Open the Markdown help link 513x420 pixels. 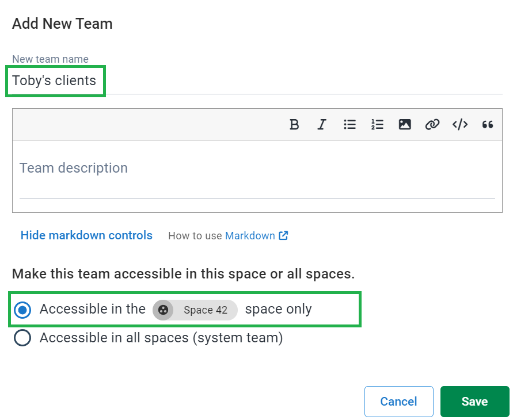250,236
